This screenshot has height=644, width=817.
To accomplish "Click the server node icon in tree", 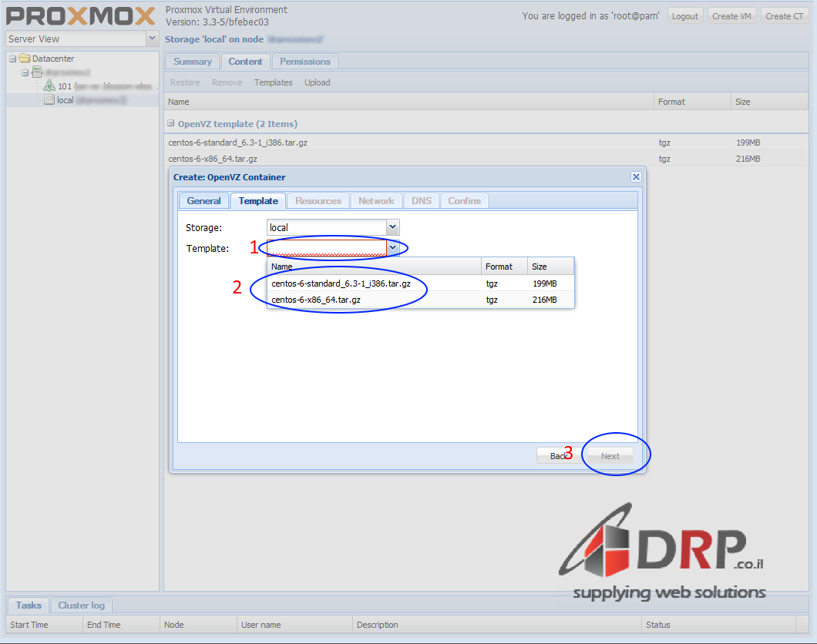I will (36, 72).
